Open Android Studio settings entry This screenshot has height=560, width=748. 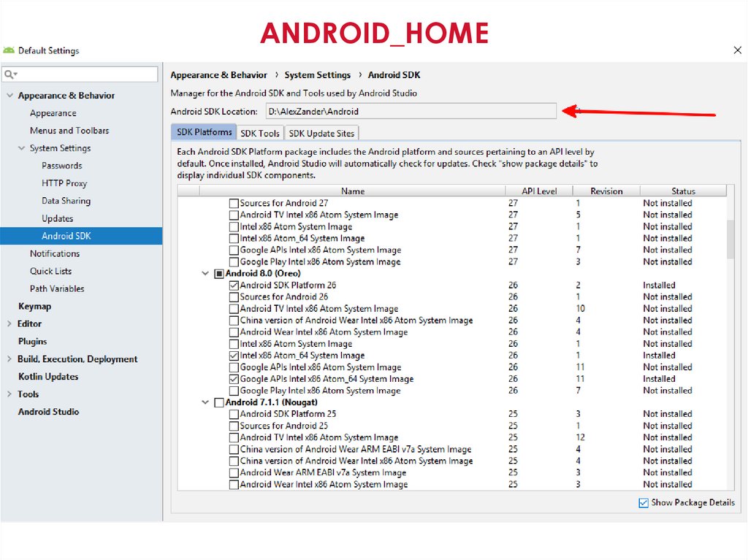(48, 412)
